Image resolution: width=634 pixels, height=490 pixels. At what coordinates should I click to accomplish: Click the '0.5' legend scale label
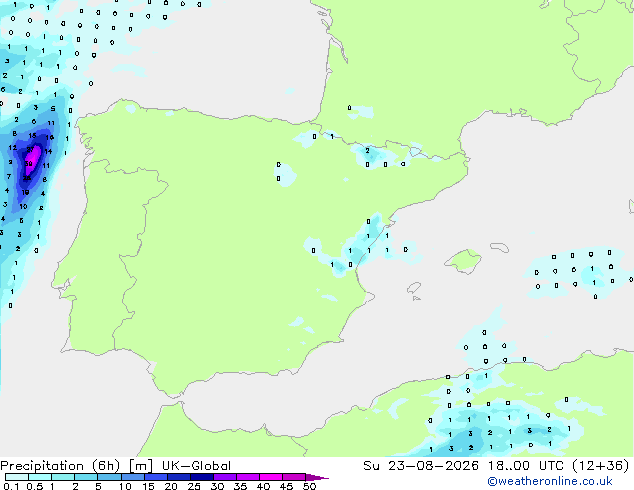click(x=34, y=486)
